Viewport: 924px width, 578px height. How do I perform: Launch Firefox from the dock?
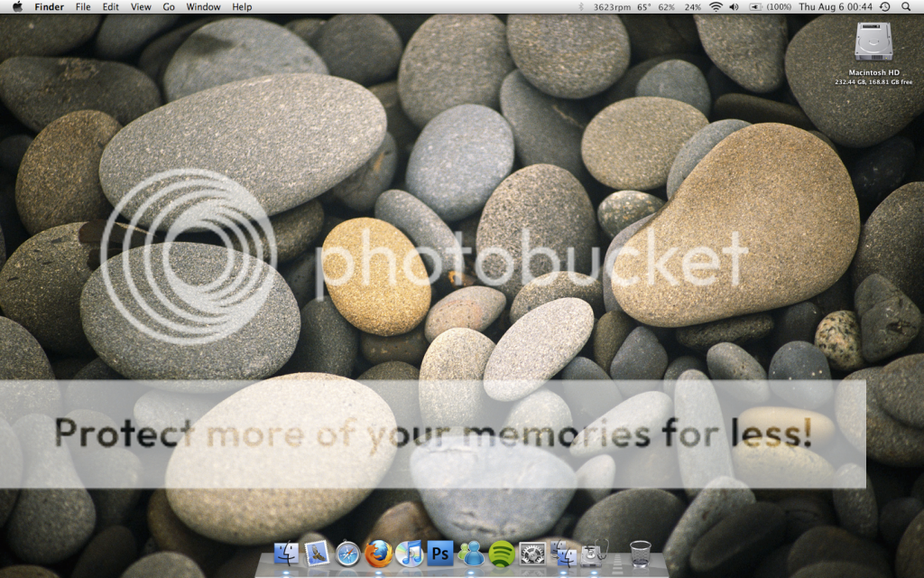379,552
